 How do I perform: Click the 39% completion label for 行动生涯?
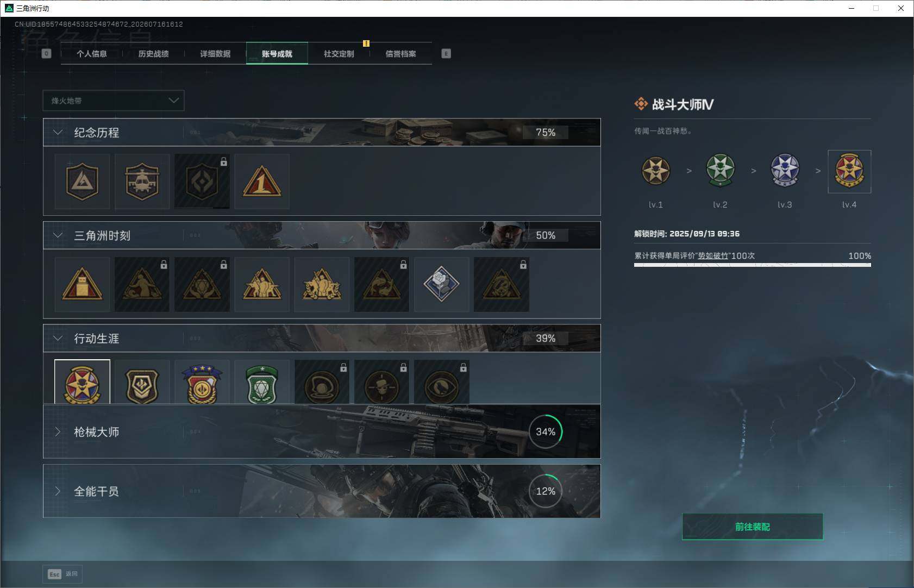pyautogui.click(x=546, y=338)
